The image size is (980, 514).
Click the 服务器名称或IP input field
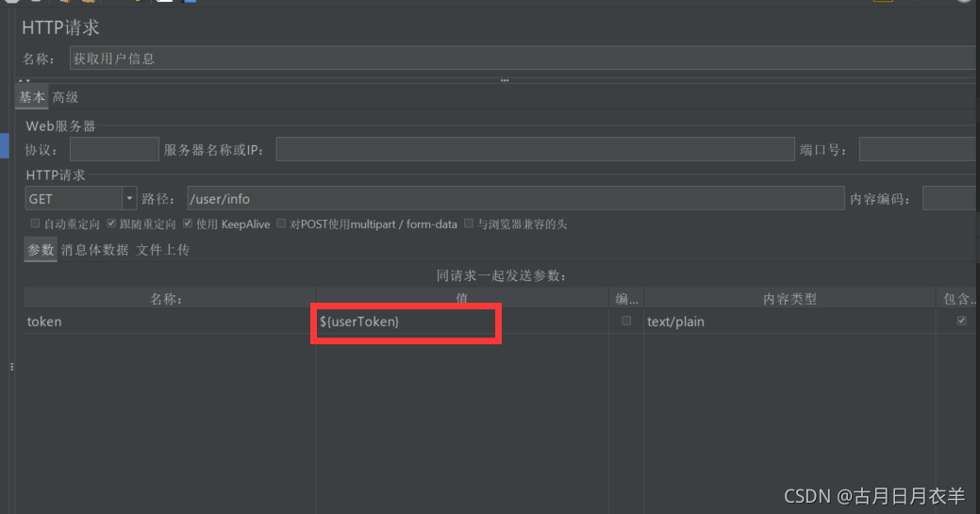[x=535, y=149]
